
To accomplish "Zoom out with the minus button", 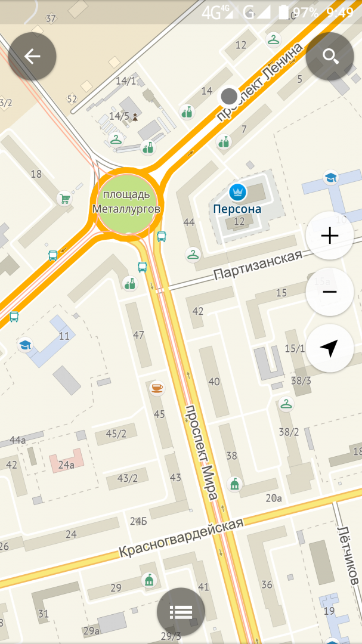I will coord(330,292).
